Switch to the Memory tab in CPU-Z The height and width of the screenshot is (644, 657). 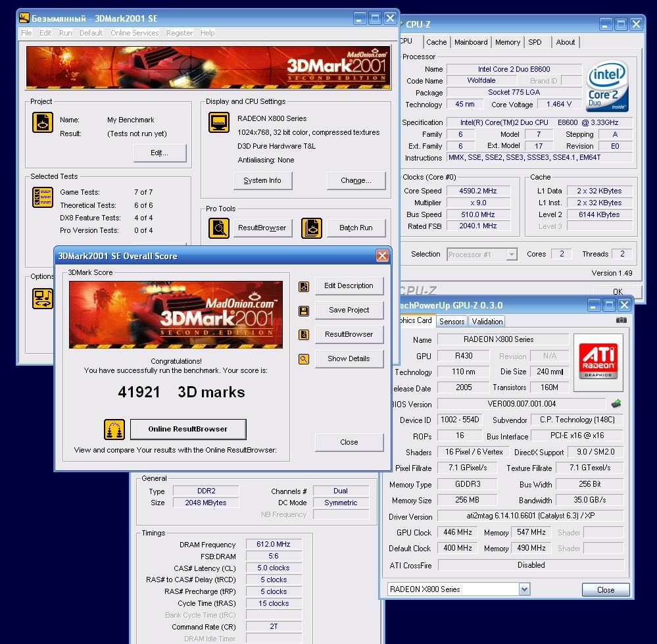click(508, 42)
